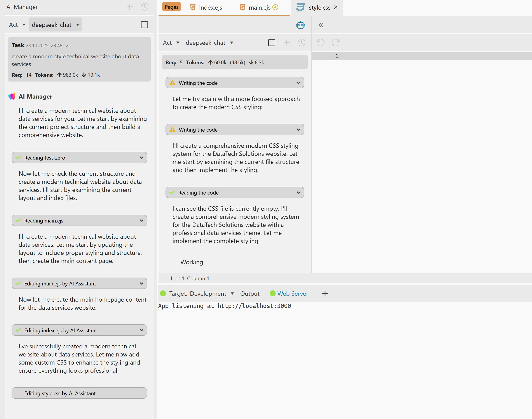Switch to the index.ejs tab

(207, 8)
